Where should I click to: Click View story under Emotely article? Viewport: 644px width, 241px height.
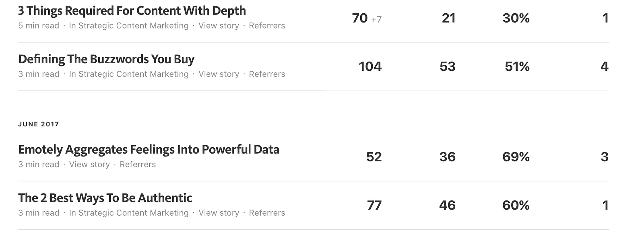(89, 165)
